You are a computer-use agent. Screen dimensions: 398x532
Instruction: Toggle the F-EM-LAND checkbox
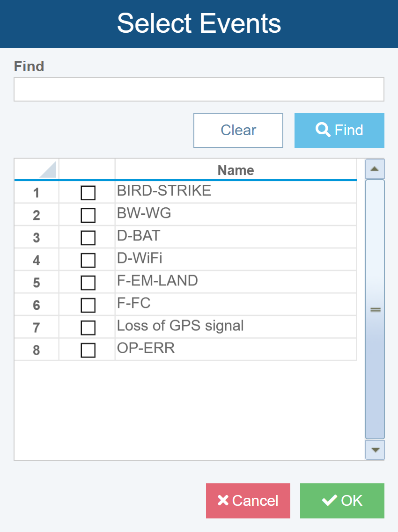(88, 283)
